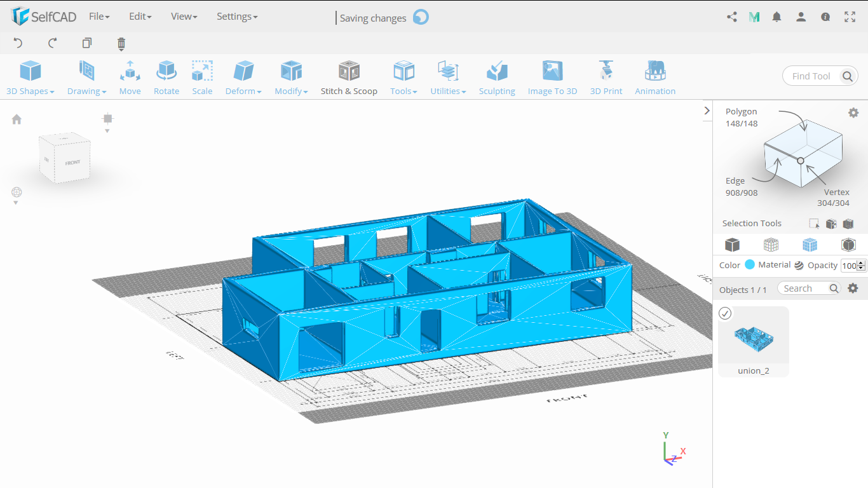The image size is (868, 488).
Task: Open the Color swatch picker
Action: [750, 265]
